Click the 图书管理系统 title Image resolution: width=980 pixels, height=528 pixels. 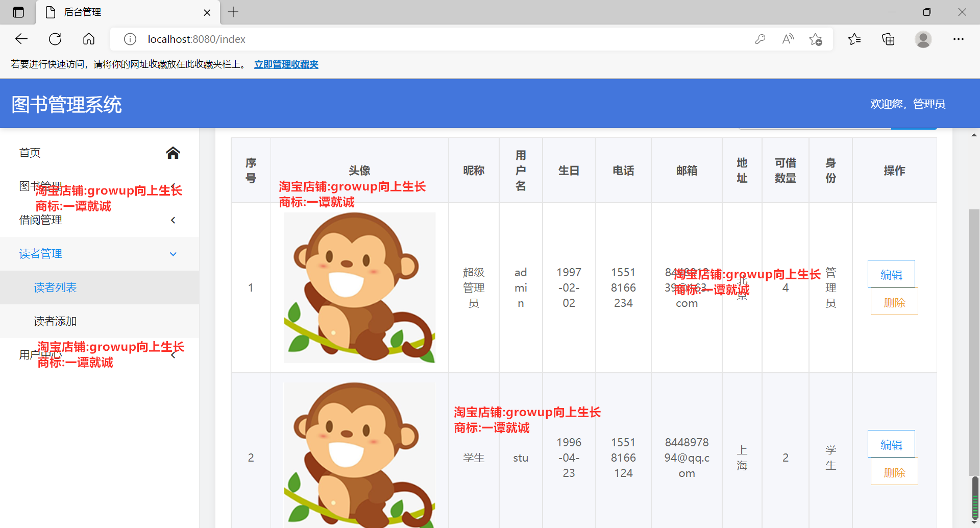(x=66, y=105)
